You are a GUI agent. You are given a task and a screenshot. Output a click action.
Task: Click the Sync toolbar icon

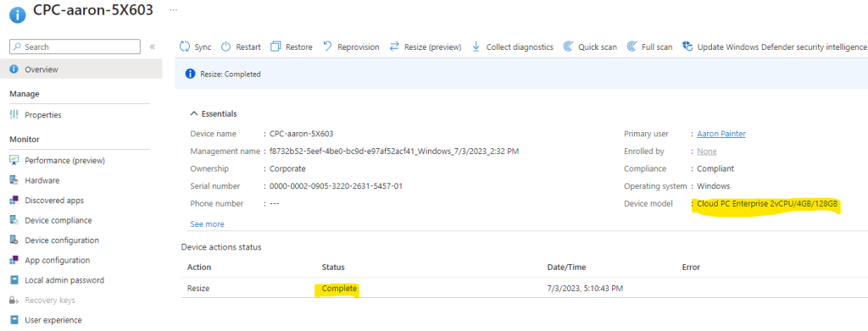tap(185, 47)
